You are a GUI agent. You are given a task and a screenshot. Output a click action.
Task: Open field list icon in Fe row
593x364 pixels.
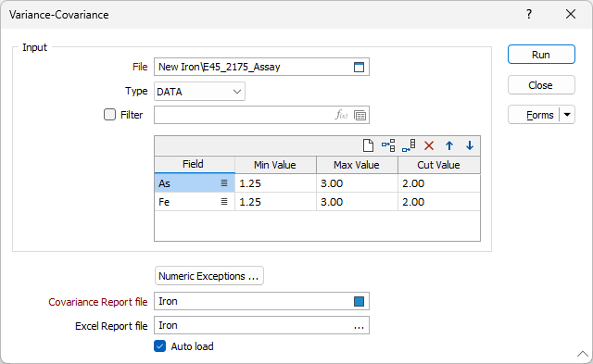click(x=224, y=202)
